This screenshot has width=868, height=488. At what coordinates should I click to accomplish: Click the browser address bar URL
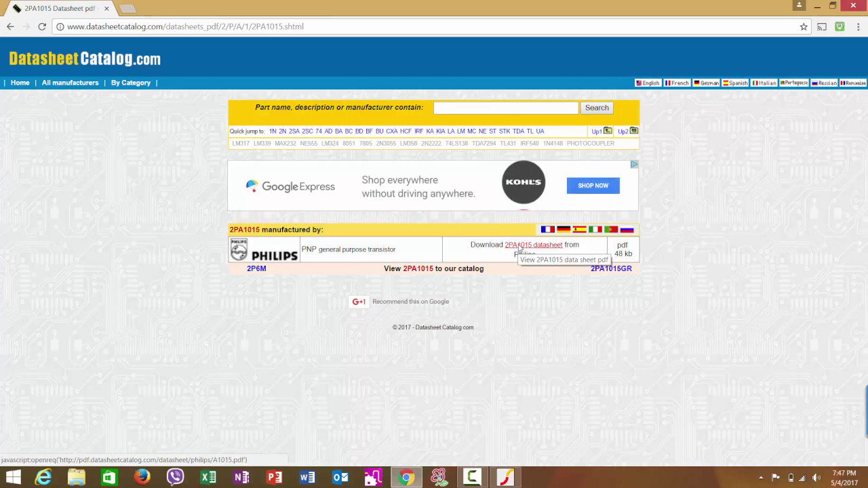tap(185, 26)
